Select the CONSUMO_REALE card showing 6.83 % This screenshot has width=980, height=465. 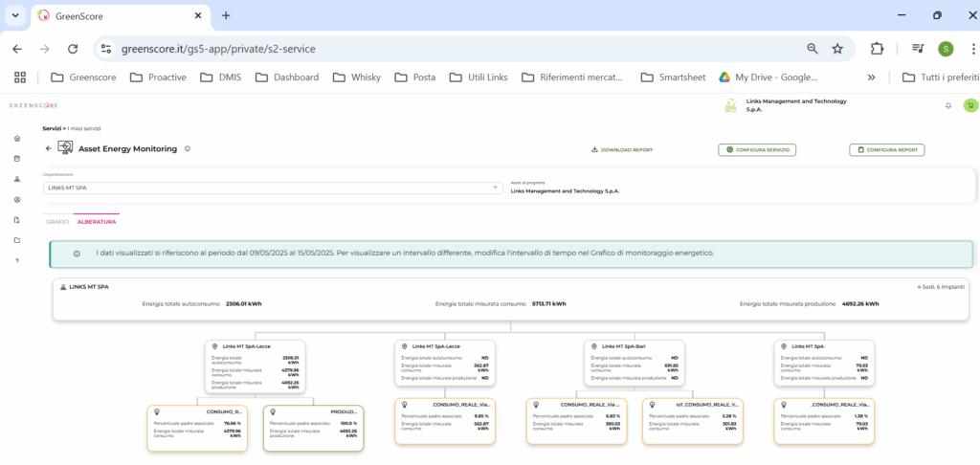click(x=576, y=421)
